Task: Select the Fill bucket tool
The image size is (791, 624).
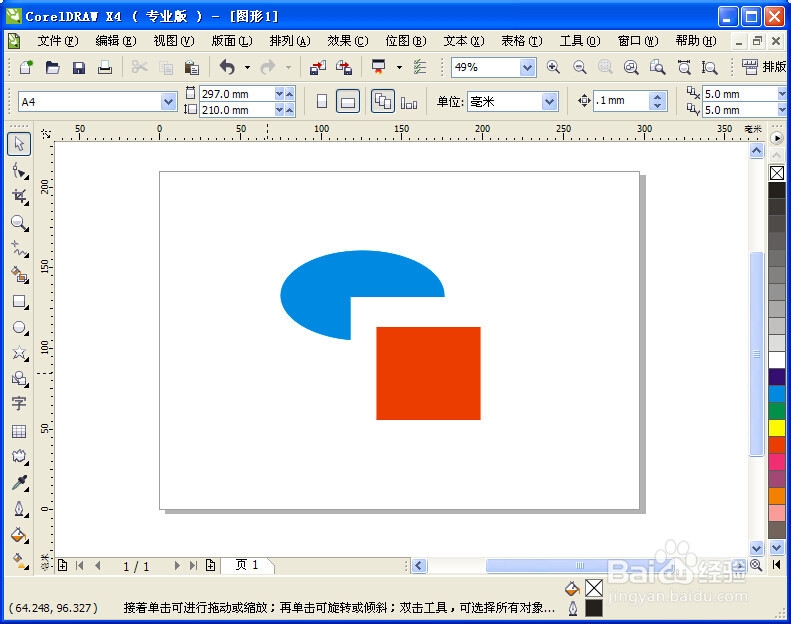Action: tap(19, 535)
